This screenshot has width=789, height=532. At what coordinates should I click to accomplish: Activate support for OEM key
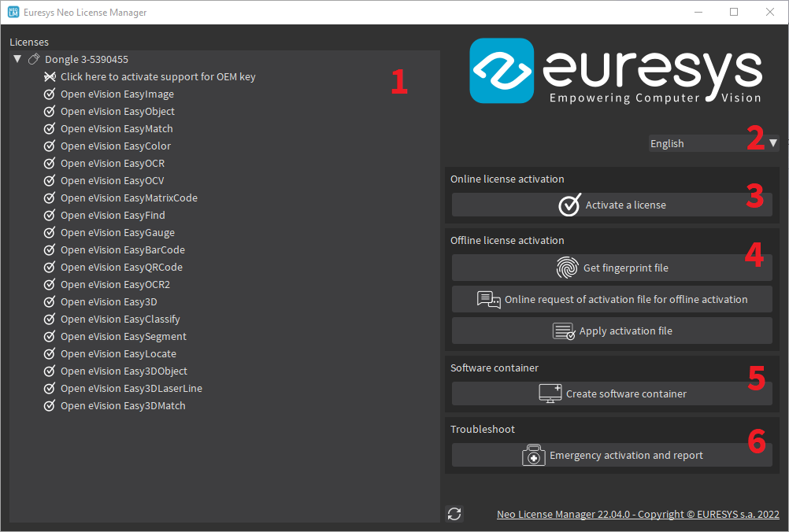[x=157, y=77]
